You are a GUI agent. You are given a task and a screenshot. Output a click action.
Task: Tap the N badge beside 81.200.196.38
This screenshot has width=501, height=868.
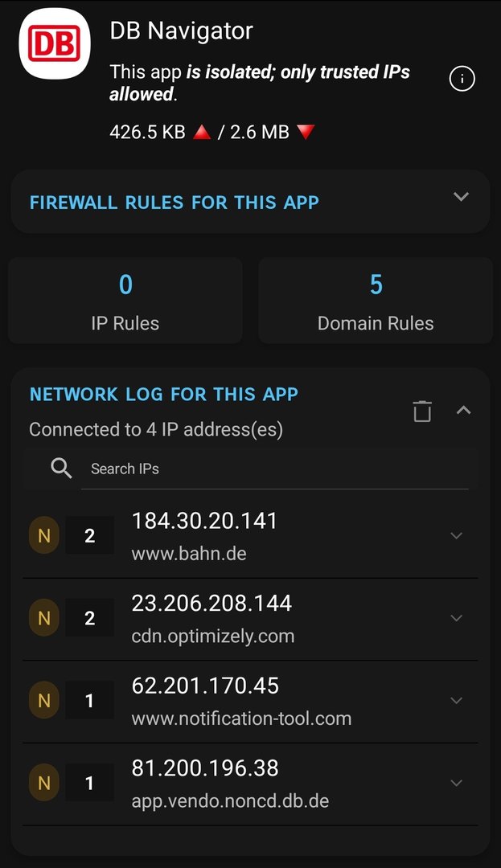[44, 783]
